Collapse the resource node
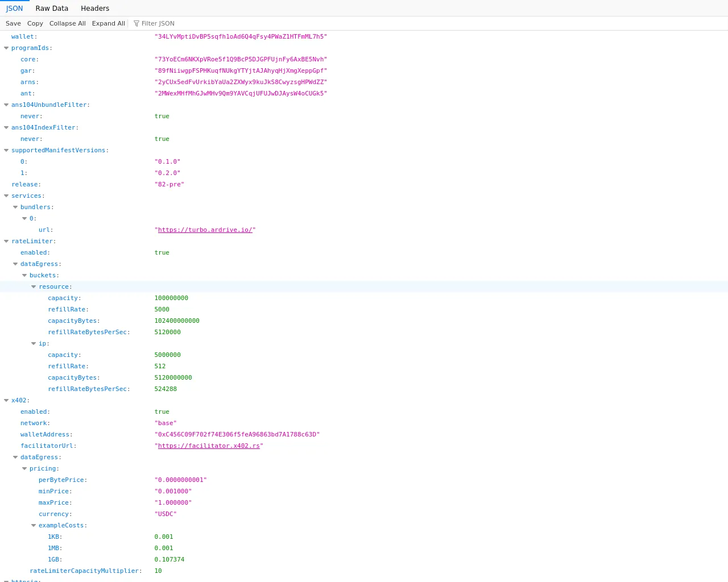 pos(34,287)
